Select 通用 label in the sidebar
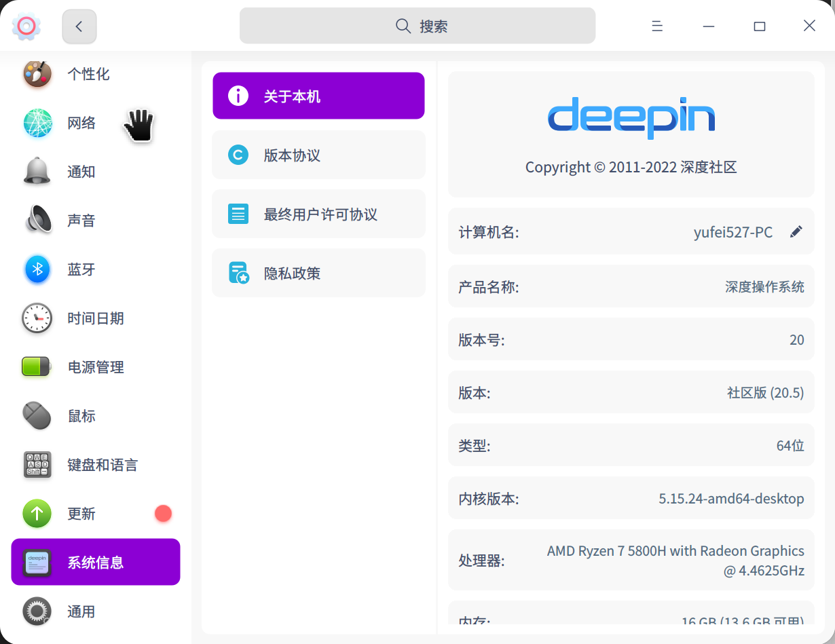 [81, 611]
